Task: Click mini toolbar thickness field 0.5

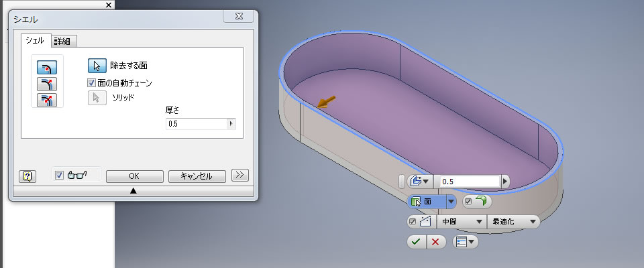Action: coord(469,182)
